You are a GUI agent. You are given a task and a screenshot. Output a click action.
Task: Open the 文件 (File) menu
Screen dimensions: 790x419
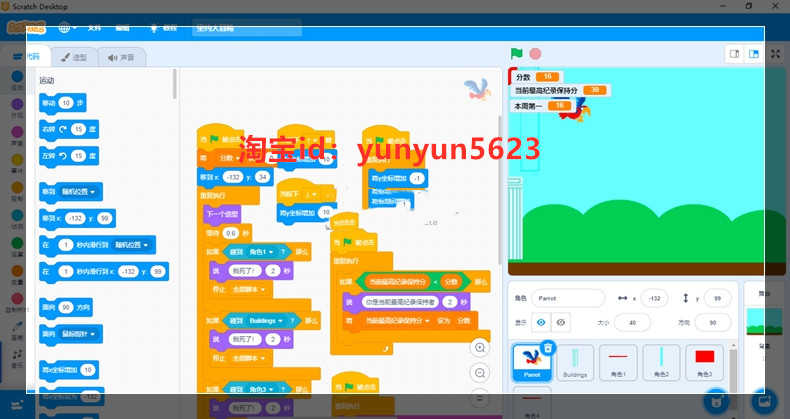[94, 28]
